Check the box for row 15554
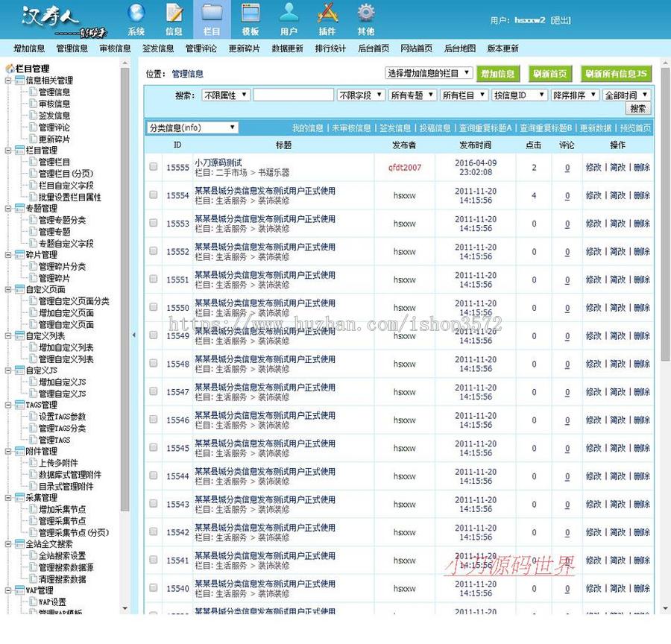Screen dimensions: 671x644 (153, 195)
